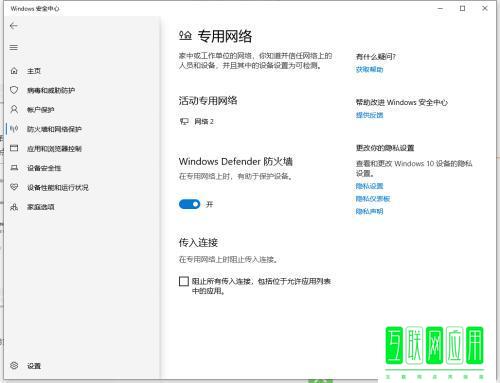Open 主页 in the sidebar

[34, 71]
